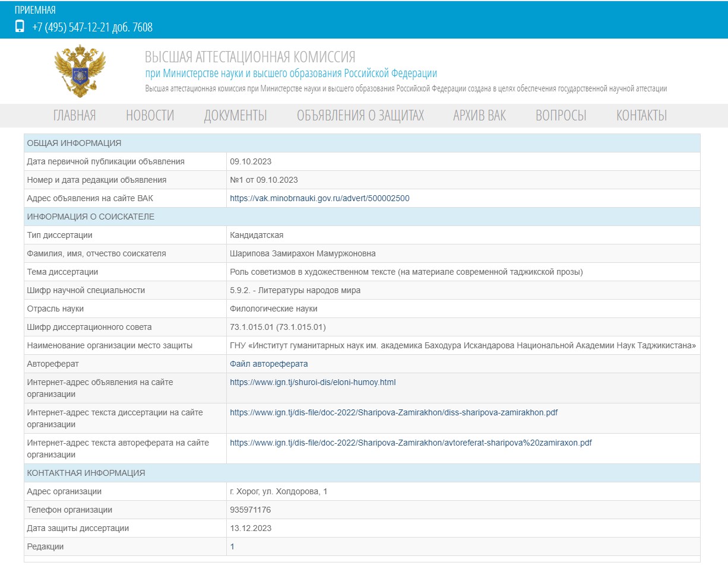Viewport: 728px width, 569px height.
Task: Click the specialty 5.9.2. - Литературы народов мира
Action: click(x=295, y=290)
